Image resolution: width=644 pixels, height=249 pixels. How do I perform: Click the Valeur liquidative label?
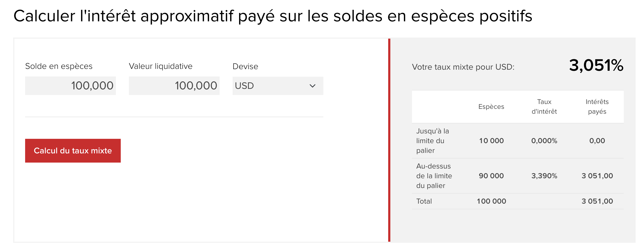[x=160, y=66]
